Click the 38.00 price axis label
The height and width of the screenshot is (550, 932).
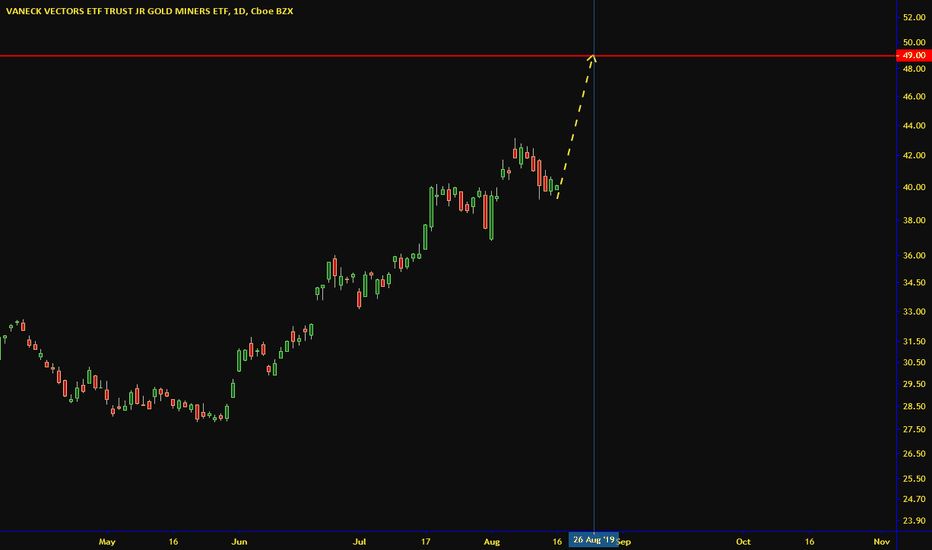click(x=914, y=220)
